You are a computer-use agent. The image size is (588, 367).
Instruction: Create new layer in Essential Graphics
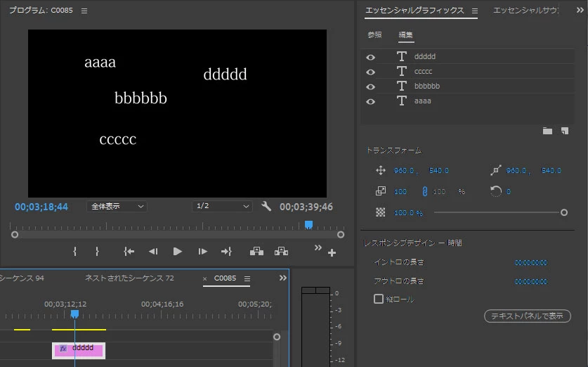coord(565,131)
